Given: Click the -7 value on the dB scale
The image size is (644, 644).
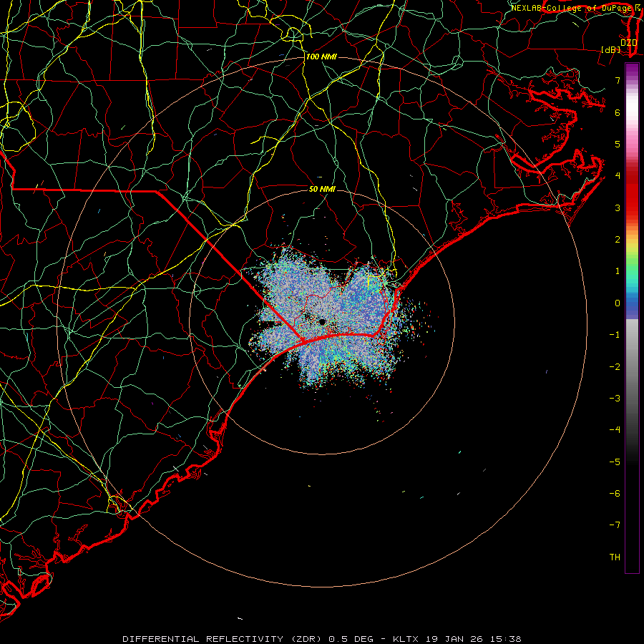Looking at the screenshot, I should (x=615, y=525).
